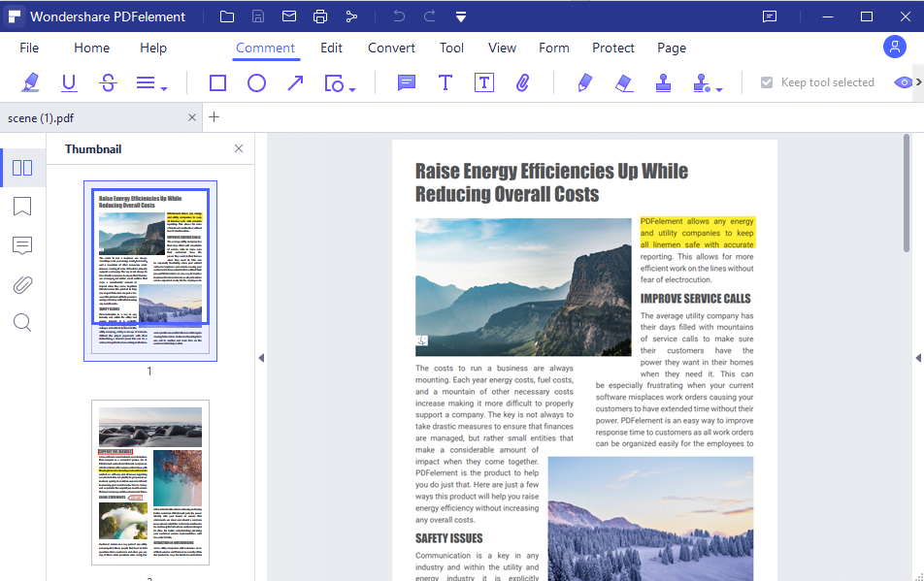
Task: Close the scene (1).pdf tab
Action: click(192, 117)
